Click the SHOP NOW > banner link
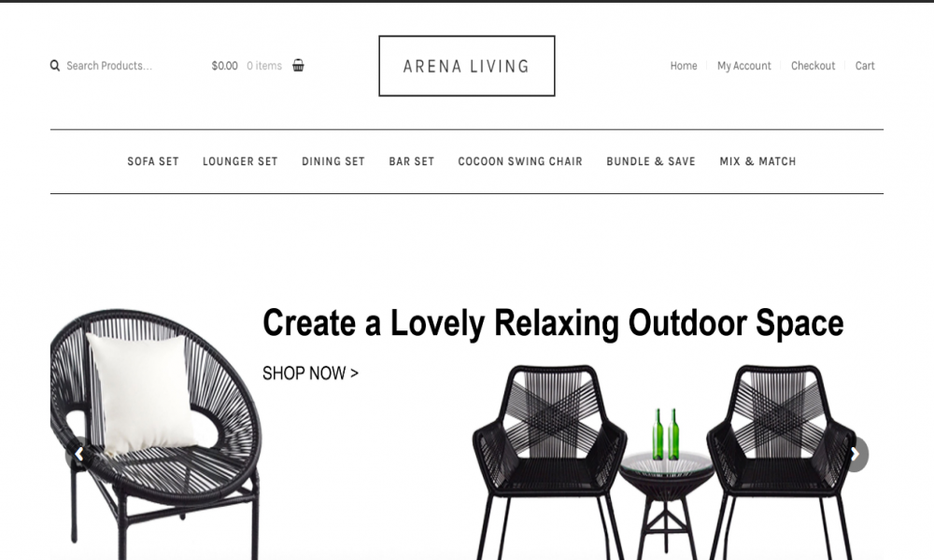The width and height of the screenshot is (934, 560). click(x=310, y=373)
